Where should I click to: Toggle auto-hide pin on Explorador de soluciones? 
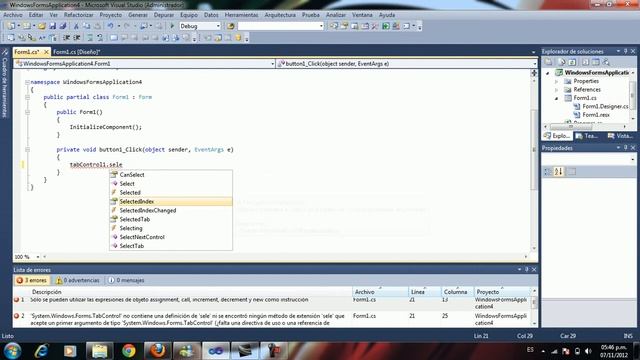pyautogui.click(x=625, y=51)
